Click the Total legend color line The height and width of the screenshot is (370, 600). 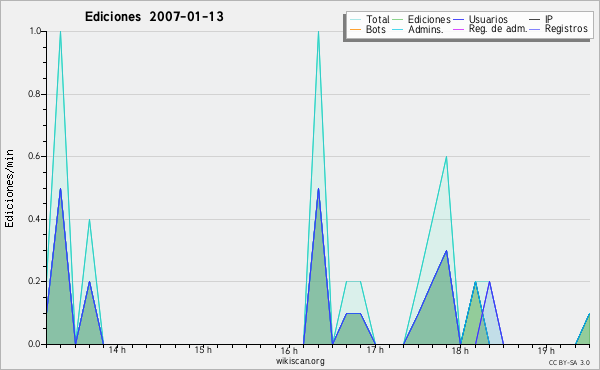pos(355,20)
